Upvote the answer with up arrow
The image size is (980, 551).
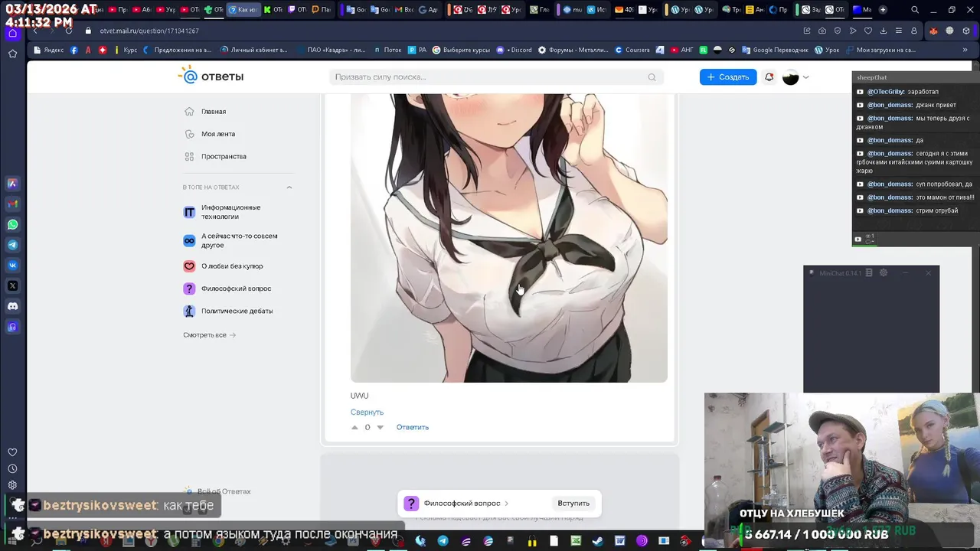coord(354,427)
